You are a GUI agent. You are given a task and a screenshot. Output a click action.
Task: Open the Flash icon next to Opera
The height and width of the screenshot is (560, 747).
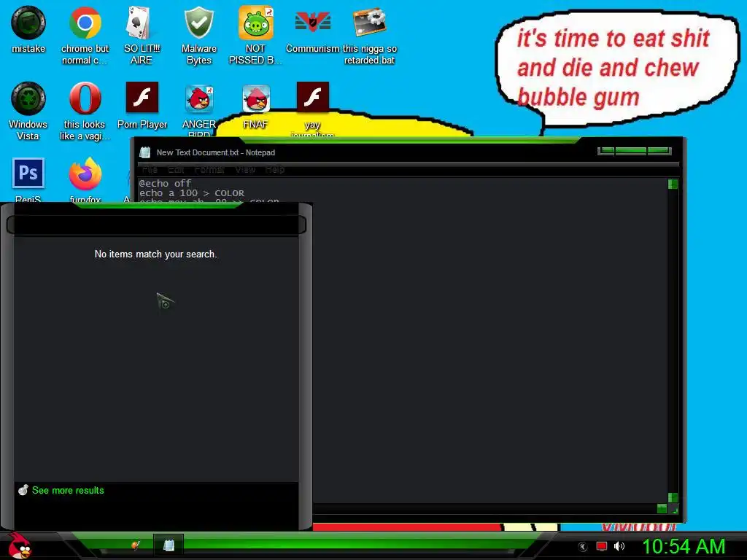[x=142, y=97]
